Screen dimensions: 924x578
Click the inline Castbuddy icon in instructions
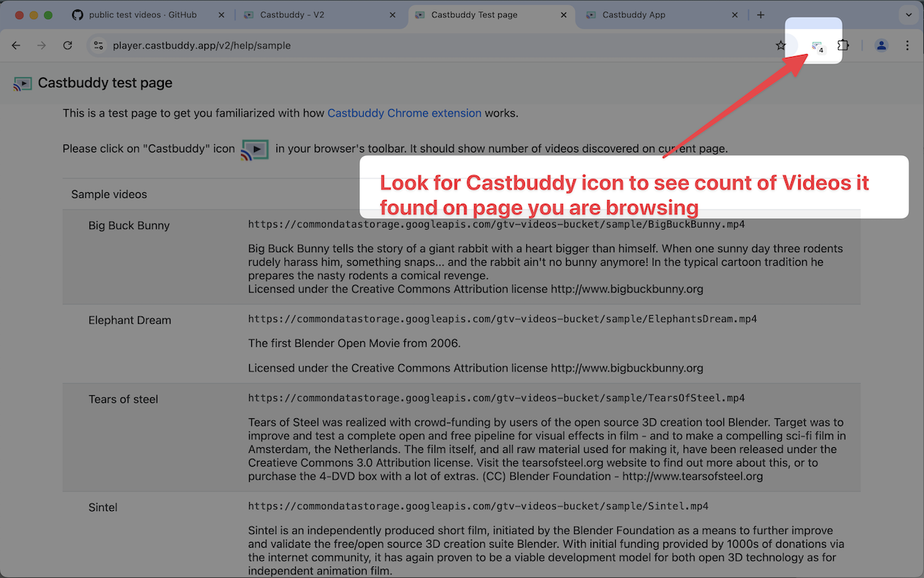coord(255,150)
